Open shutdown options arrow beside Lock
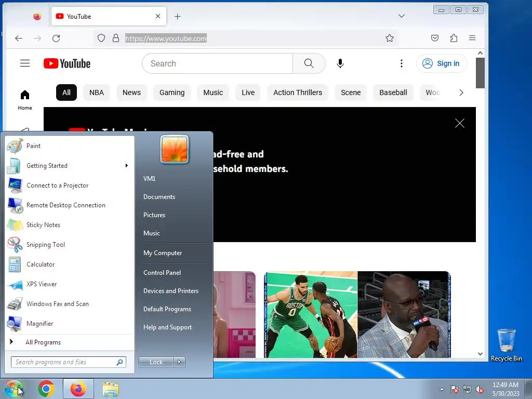The image size is (532, 399). click(179, 362)
